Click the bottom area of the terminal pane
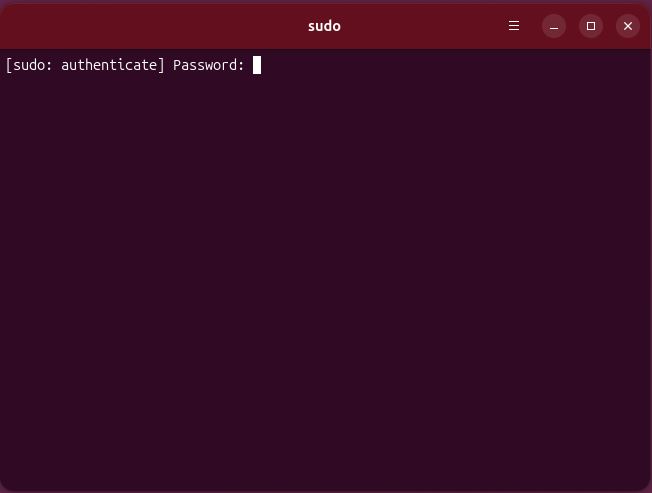This screenshot has width=652, height=493. click(x=326, y=457)
